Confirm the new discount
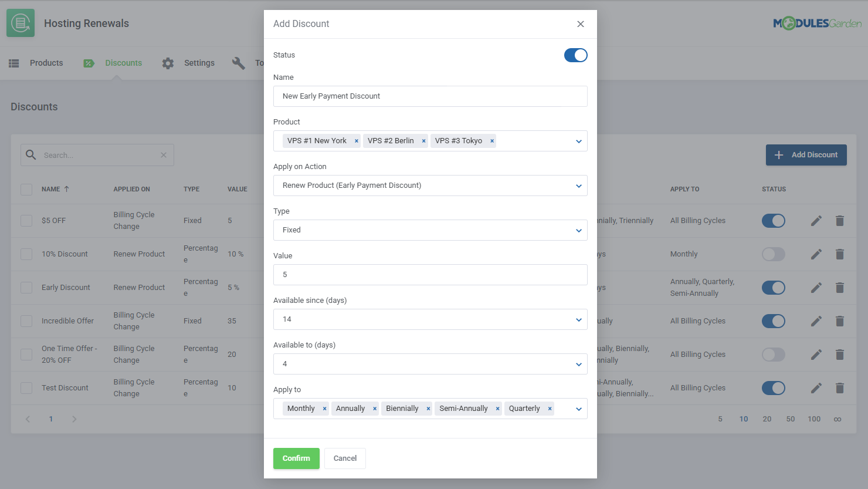The width and height of the screenshot is (868, 489). click(x=296, y=458)
